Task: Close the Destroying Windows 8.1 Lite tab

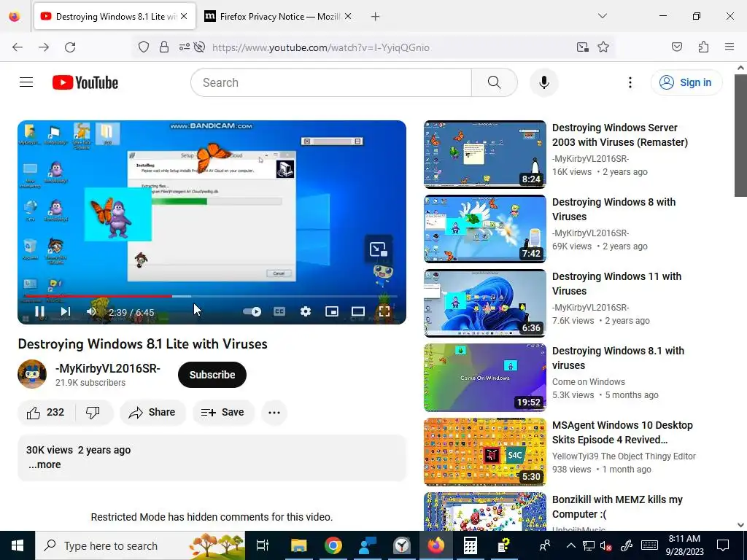Action: [x=184, y=16]
